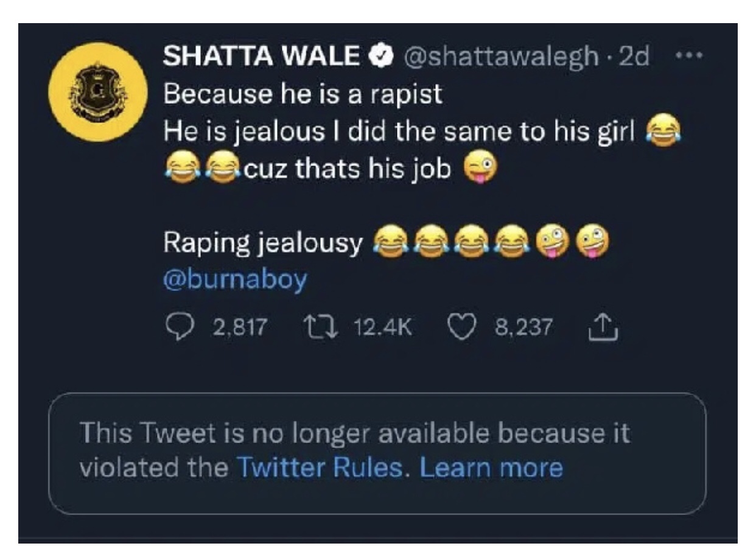The width and height of the screenshot is (756, 560).
Task: Click the verified badge beside SHATTA WALE
Action: 382,57
